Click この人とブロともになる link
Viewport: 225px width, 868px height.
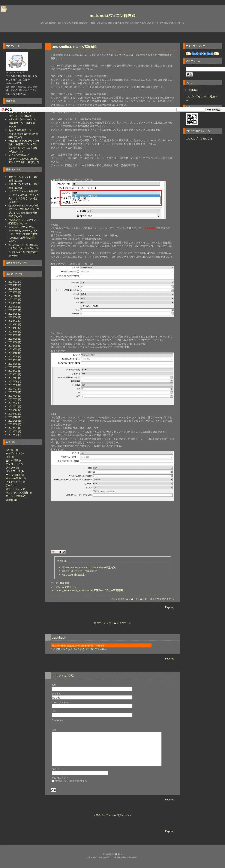pos(199,139)
